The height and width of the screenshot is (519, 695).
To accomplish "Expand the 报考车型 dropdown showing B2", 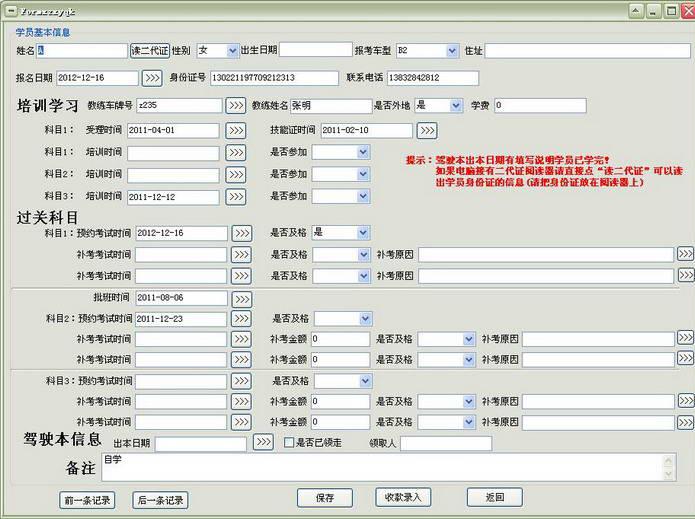I will 452,51.
